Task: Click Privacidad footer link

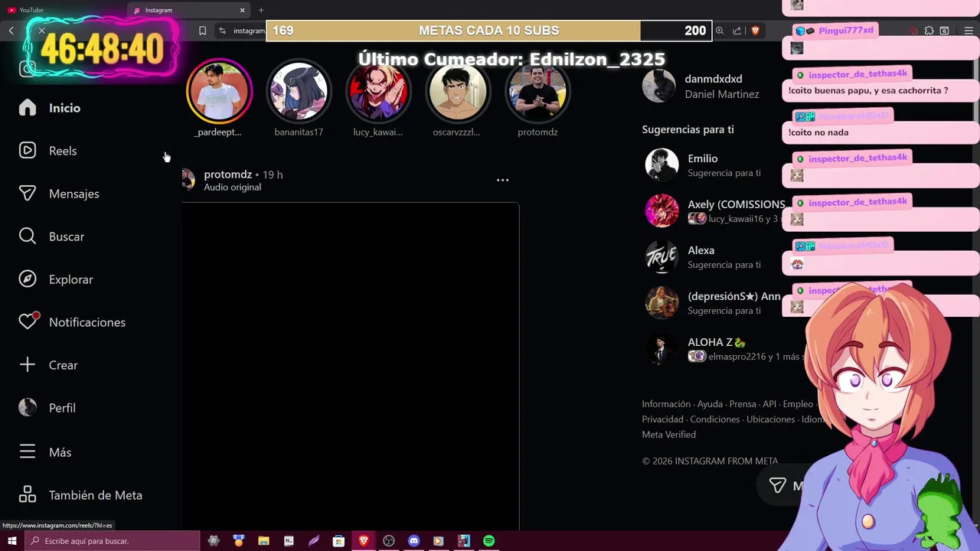Action: click(662, 419)
